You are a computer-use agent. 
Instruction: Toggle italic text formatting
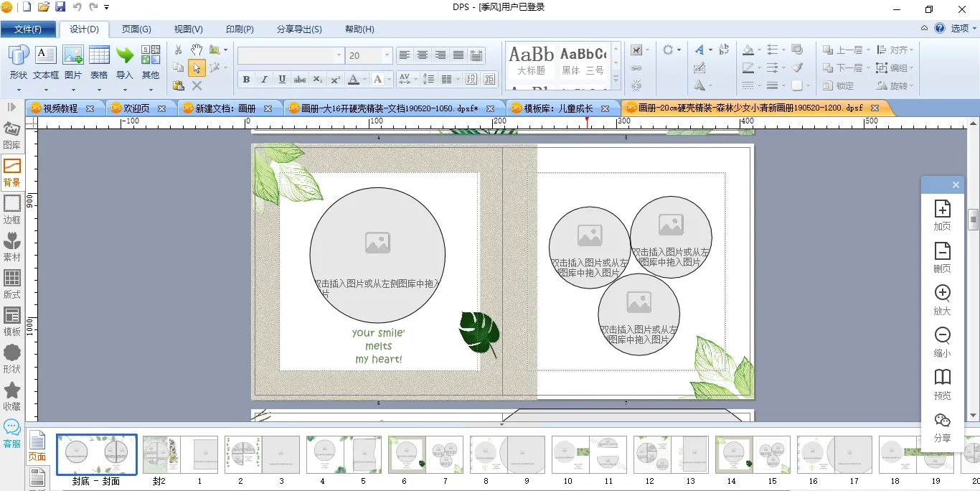pos(264,79)
